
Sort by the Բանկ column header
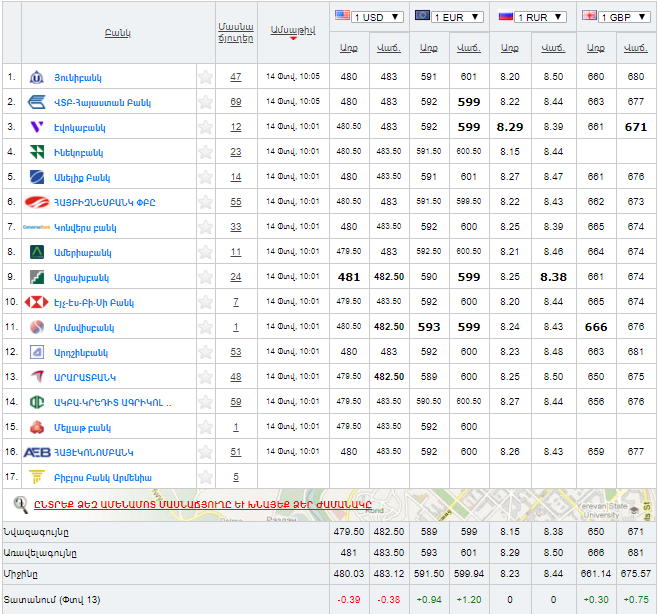[x=115, y=33]
